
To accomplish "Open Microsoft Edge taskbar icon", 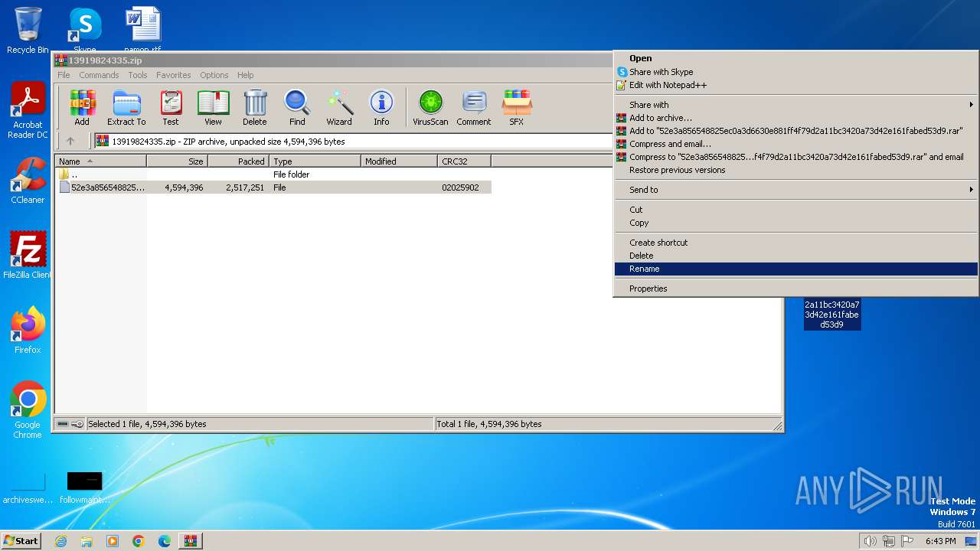I will [165, 541].
